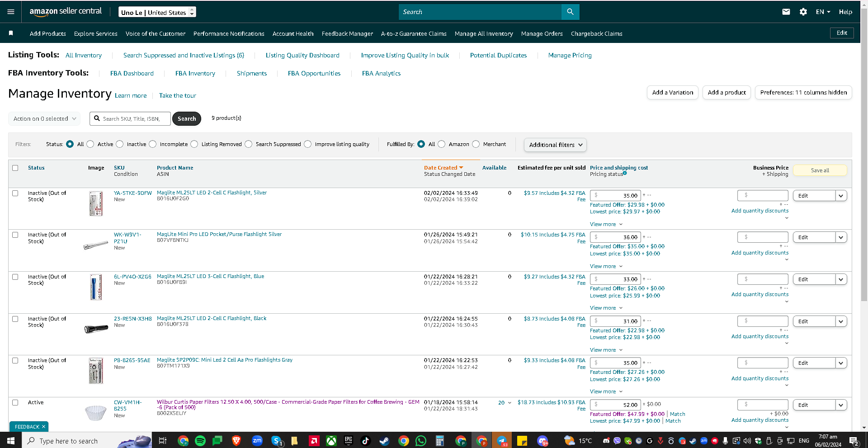Open AMD software from the taskbar
868x448 pixels.
pyautogui.click(x=314, y=441)
